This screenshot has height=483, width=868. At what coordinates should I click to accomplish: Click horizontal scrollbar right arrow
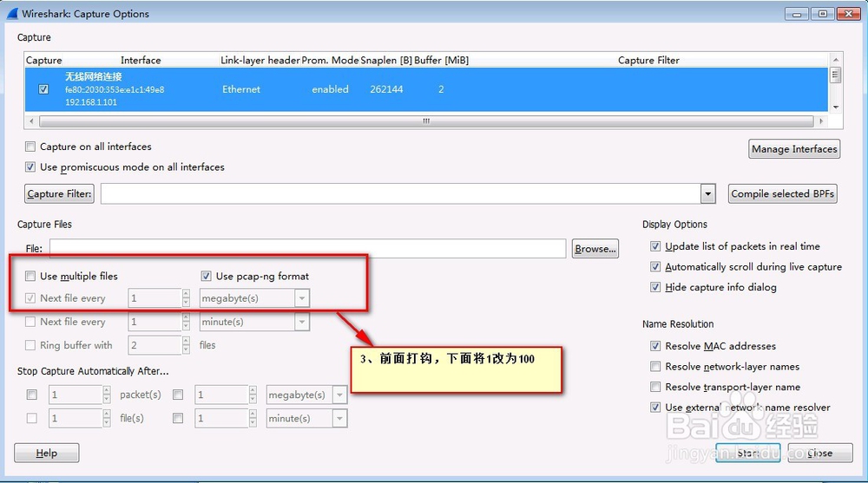click(x=821, y=121)
